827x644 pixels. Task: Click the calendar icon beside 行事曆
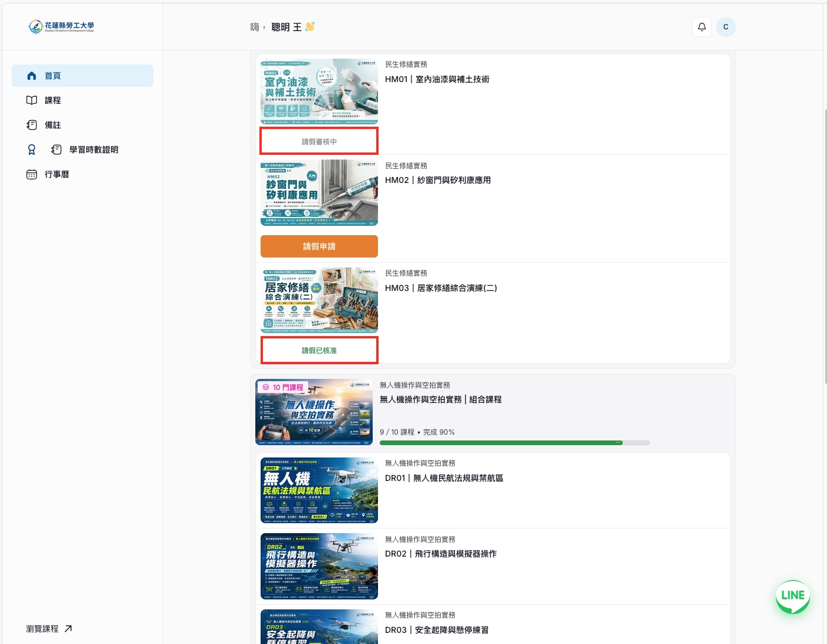pos(32,174)
